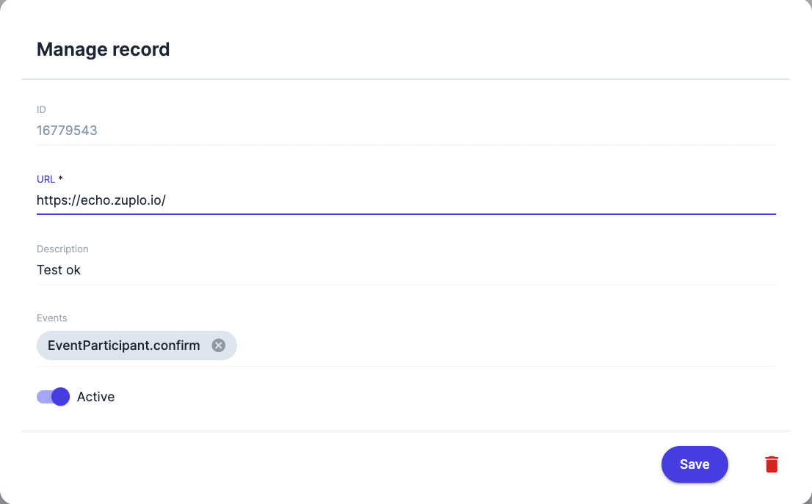Click the Manage record heading

103,49
